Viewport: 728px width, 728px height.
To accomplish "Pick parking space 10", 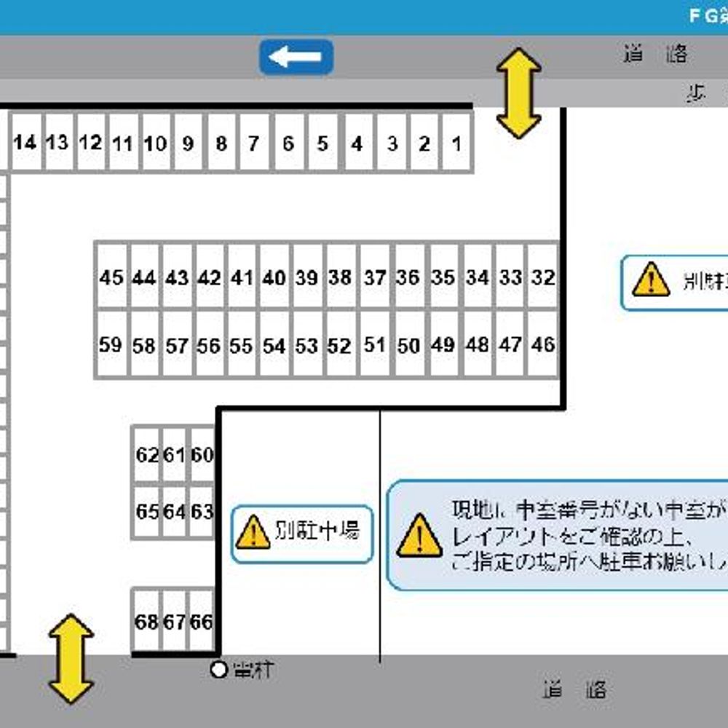I will coord(156,143).
